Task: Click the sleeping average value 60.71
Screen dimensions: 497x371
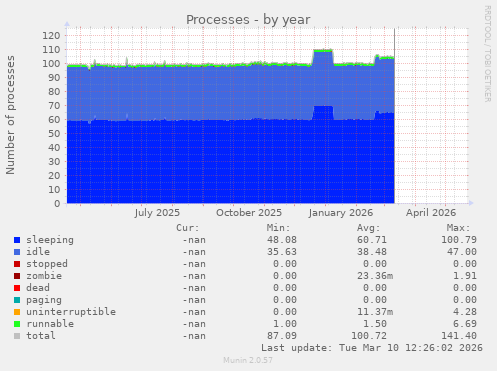Action: coord(372,240)
